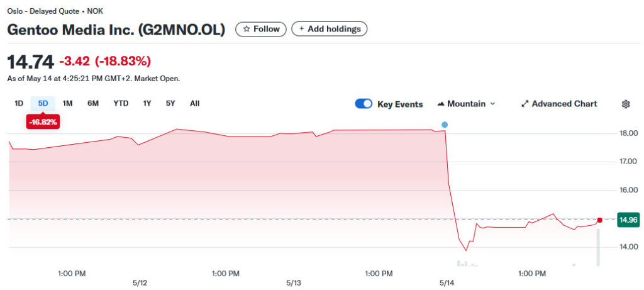
Task: Click the mountain chart type icon
Action: tap(441, 104)
